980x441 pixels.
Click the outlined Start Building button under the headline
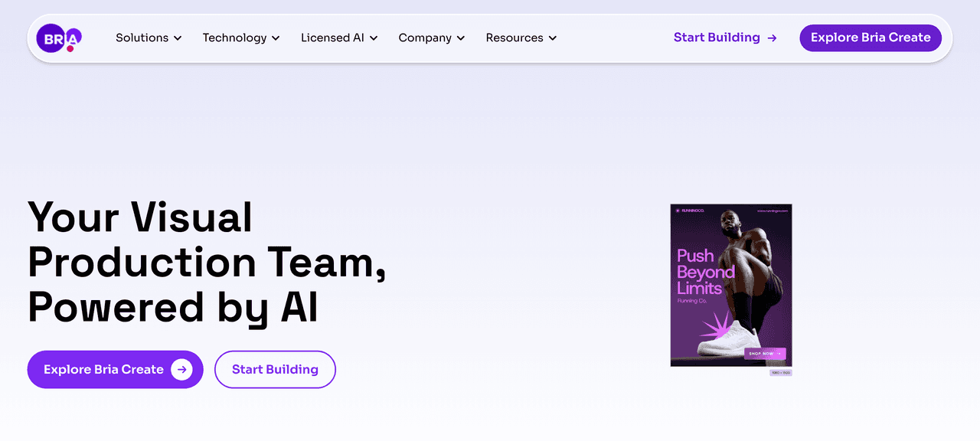(x=275, y=370)
